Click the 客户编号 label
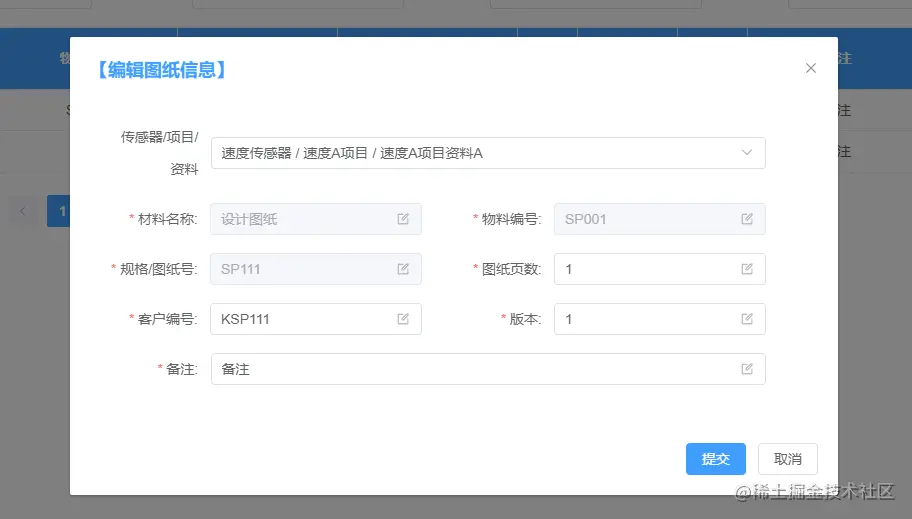 point(167,319)
